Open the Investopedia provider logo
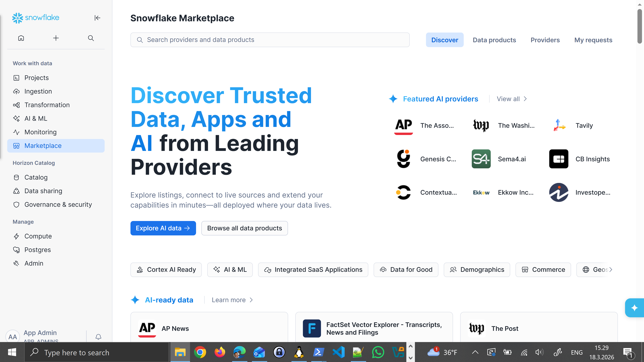644x362 pixels. tap(558, 192)
